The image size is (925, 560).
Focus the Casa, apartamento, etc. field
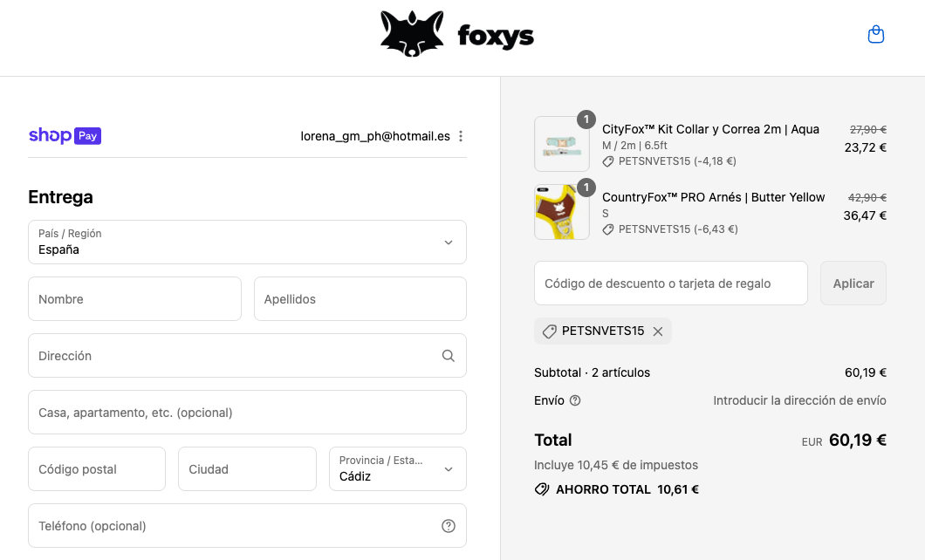coord(247,412)
